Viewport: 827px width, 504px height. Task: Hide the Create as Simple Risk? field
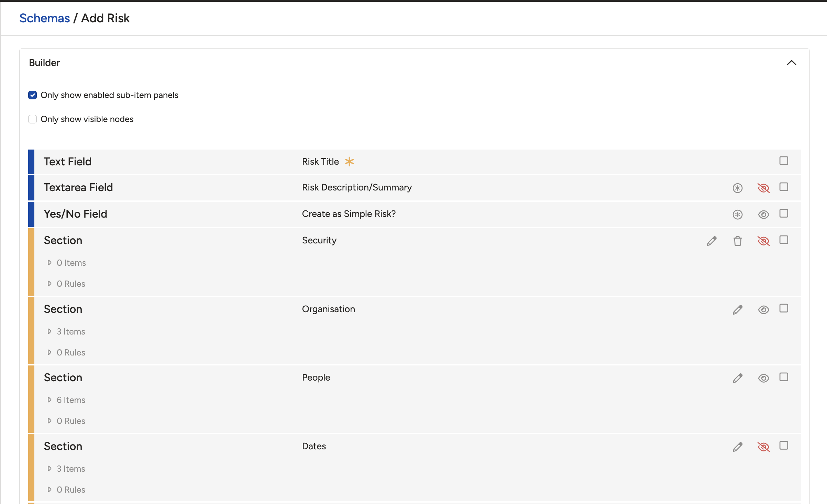[x=763, y=215]
